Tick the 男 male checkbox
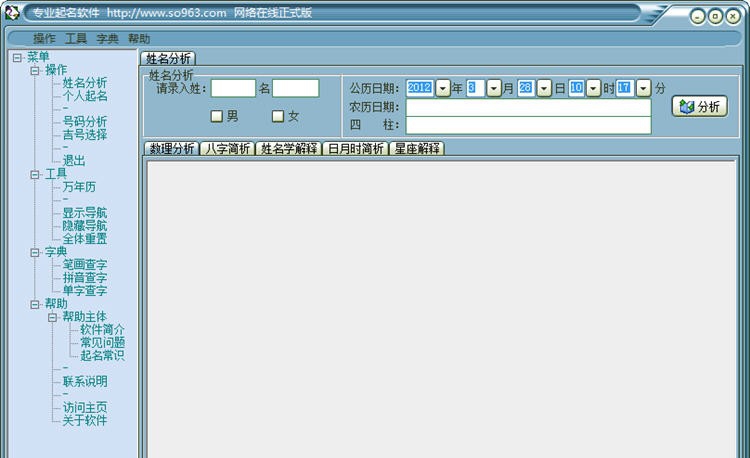 click(217, 116)
